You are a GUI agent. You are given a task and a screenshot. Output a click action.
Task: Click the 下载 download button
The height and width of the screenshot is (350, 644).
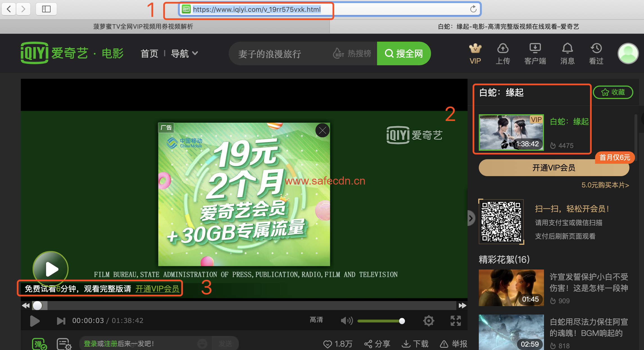(x=415, y=344)
